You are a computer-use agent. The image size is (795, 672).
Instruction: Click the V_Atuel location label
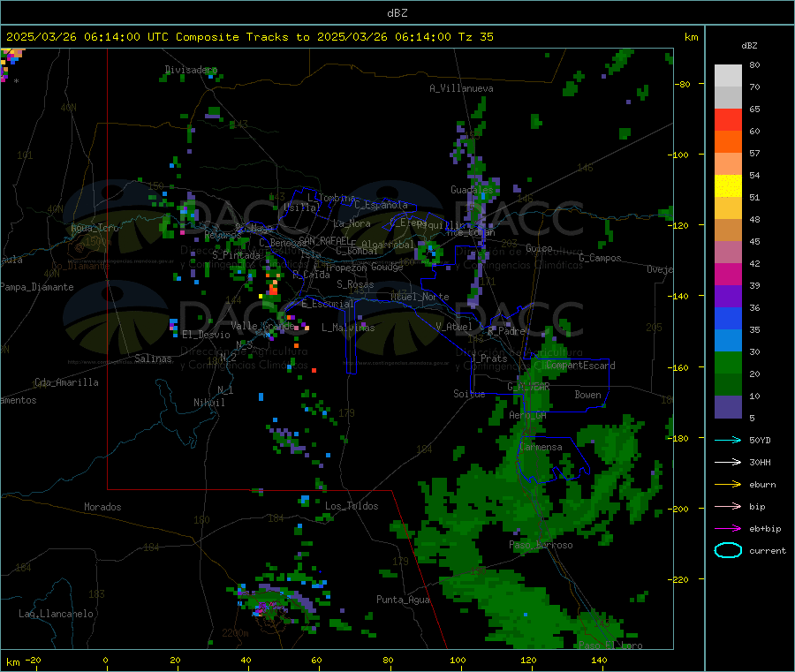tap(454, 327)
